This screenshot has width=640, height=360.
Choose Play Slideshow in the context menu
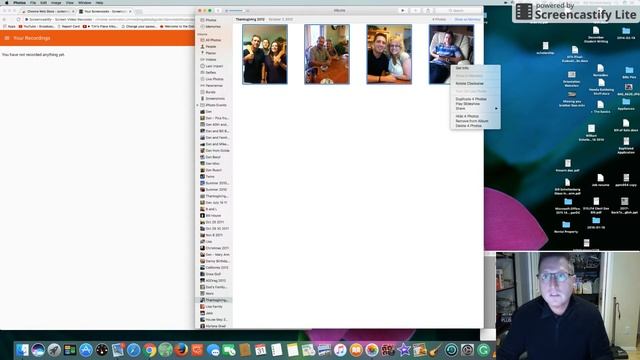pos(476,104)
